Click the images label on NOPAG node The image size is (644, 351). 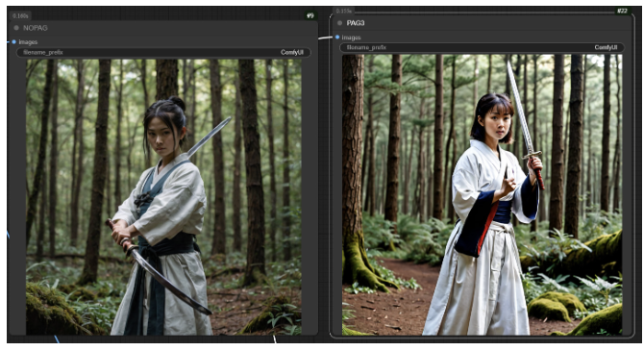pyautogui.click(x=28, y=42)
